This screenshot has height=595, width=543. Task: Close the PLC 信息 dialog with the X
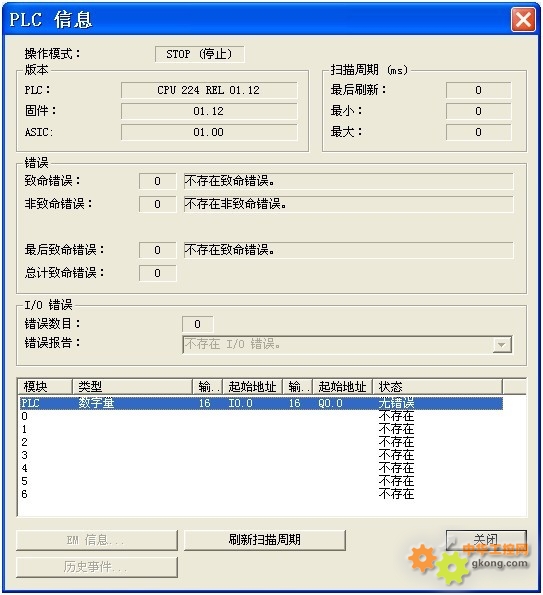coord(523,19)
